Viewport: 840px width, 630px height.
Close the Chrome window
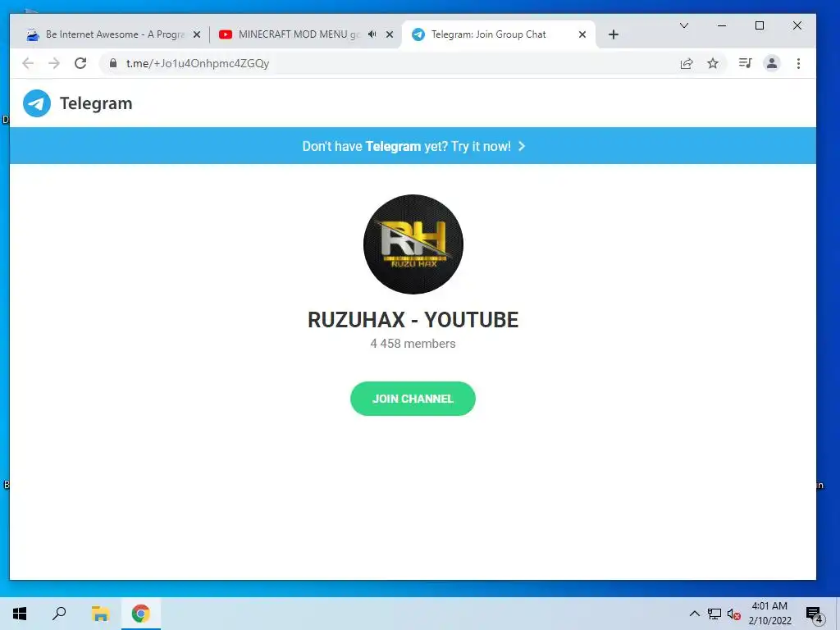click(x=797, y=25)
